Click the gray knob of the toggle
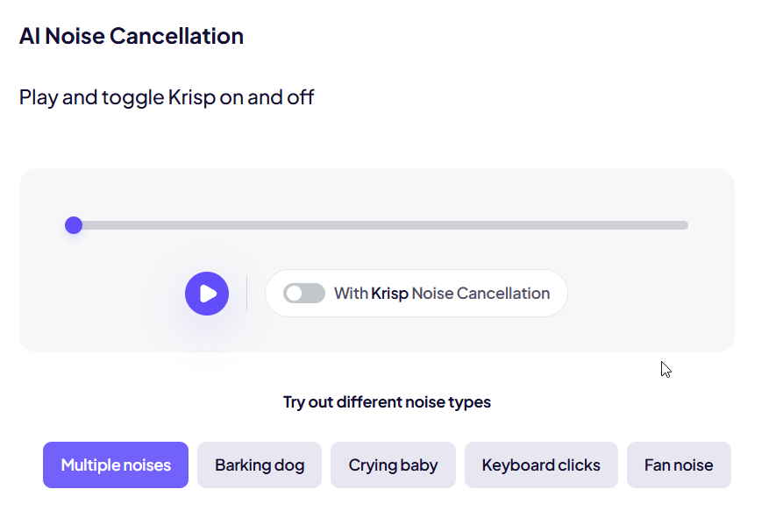 (x=295, y=294)
